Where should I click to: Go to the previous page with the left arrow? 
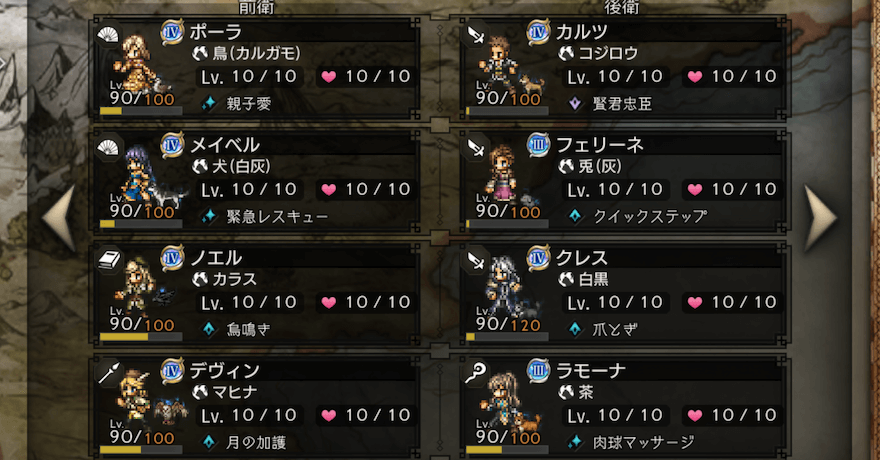point(59,218)
